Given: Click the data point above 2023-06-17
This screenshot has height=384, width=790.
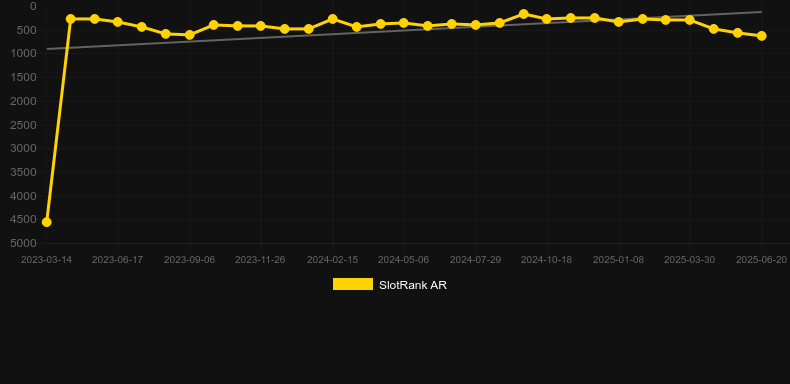Looking at the screenshot, I should coord(118,22).
